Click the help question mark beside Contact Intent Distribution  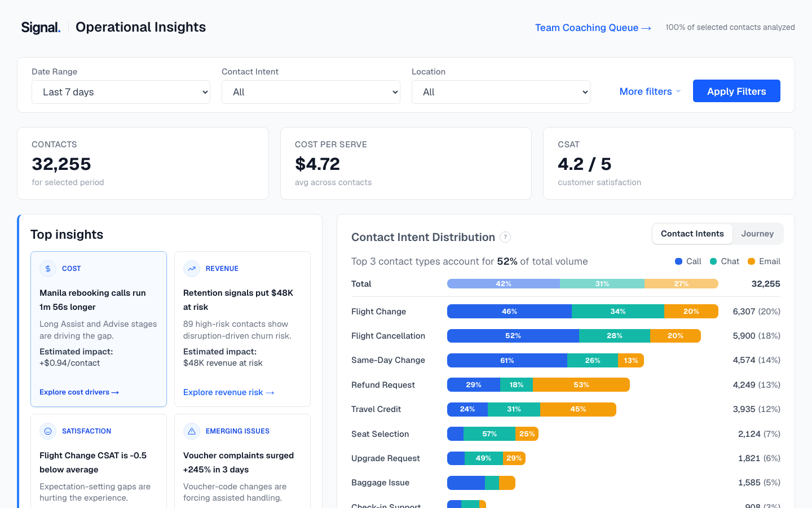tap(505, 237)
